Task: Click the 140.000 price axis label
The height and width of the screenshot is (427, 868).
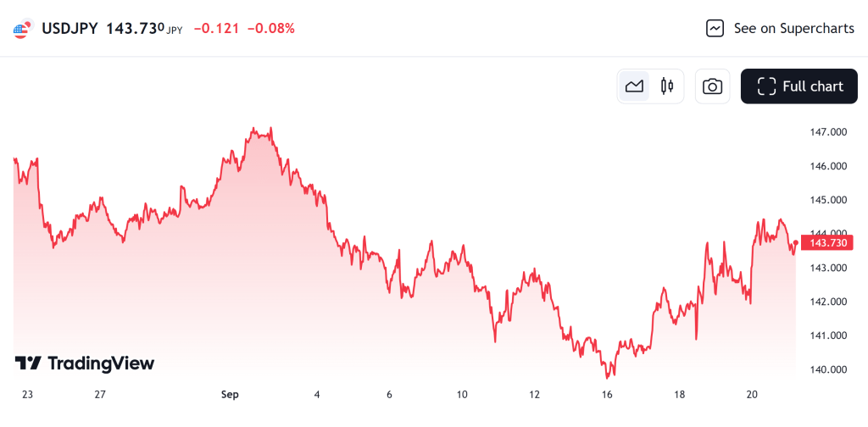Action: [829, 369]
